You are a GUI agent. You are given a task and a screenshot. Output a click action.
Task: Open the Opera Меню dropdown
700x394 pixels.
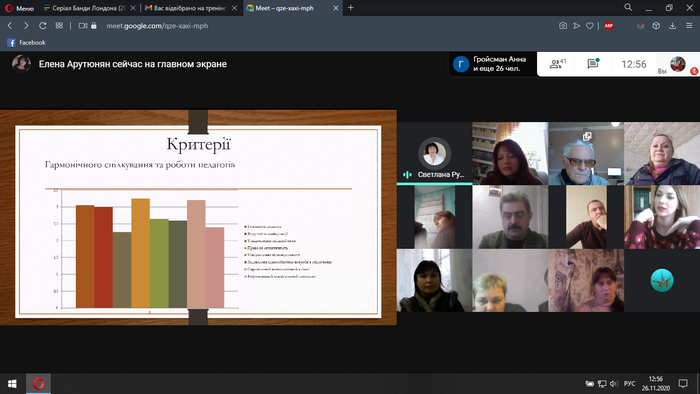point(20,8)
